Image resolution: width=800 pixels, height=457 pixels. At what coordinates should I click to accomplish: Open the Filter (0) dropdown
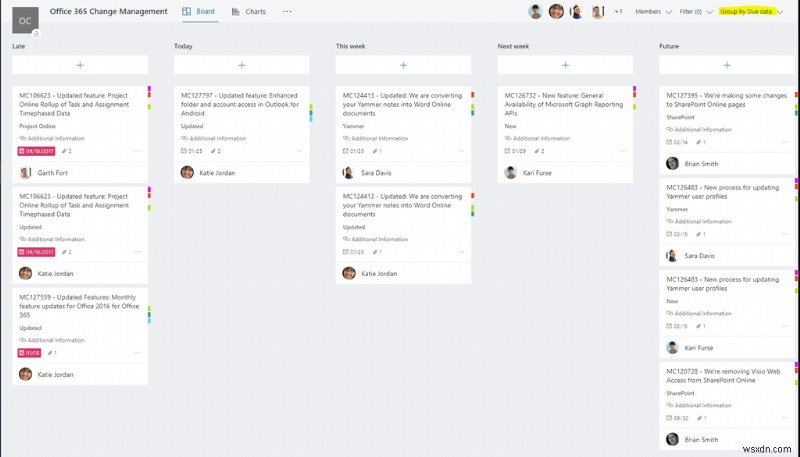click(x=696, y=11)
